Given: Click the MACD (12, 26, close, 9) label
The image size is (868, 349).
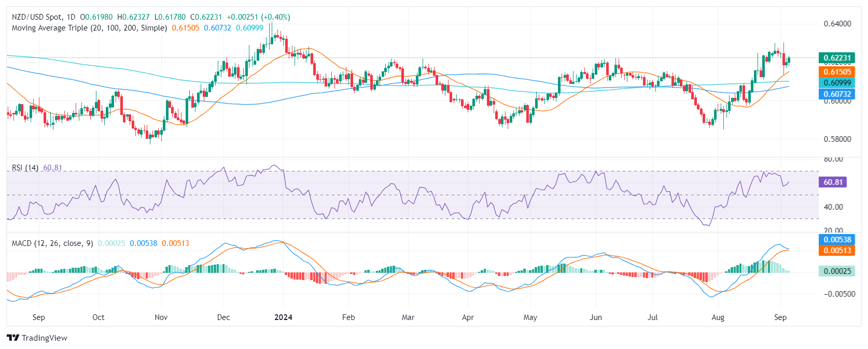Looking at the screenshot, I should [52, 243].
